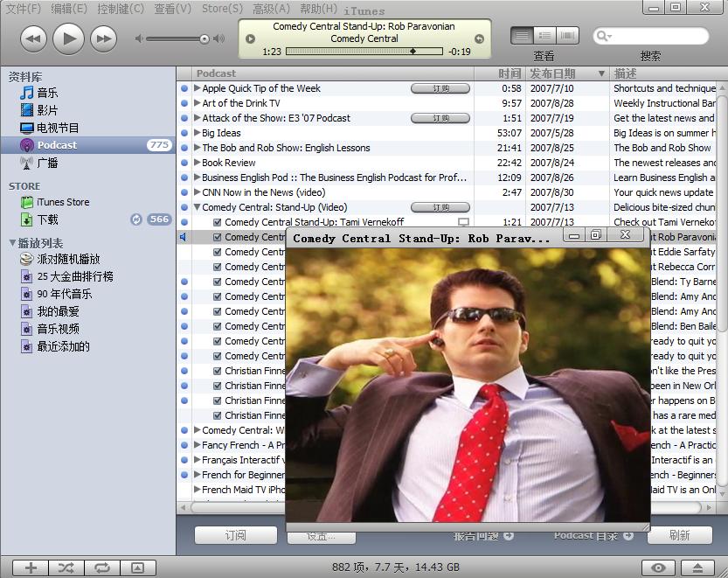728x578 pixels.
Task: Expand CNN Now in the News podcast
Action: [x=198, y=192]
